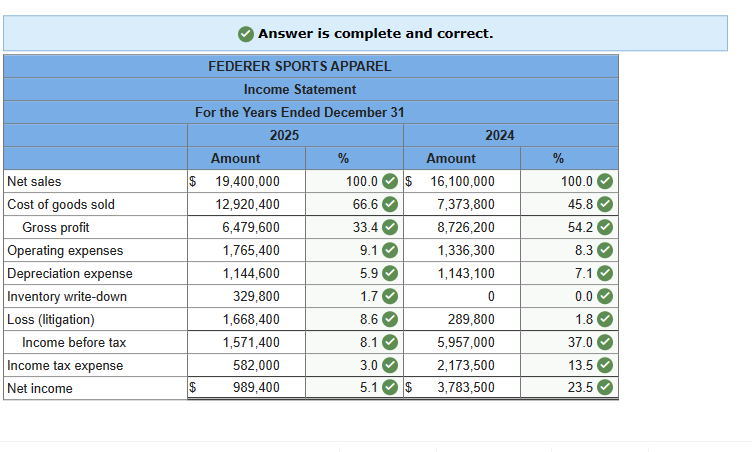This screenshot has height=452, width=752.
Task: Click the 'Income Statement' heading
Action: [x=300, y=89]
